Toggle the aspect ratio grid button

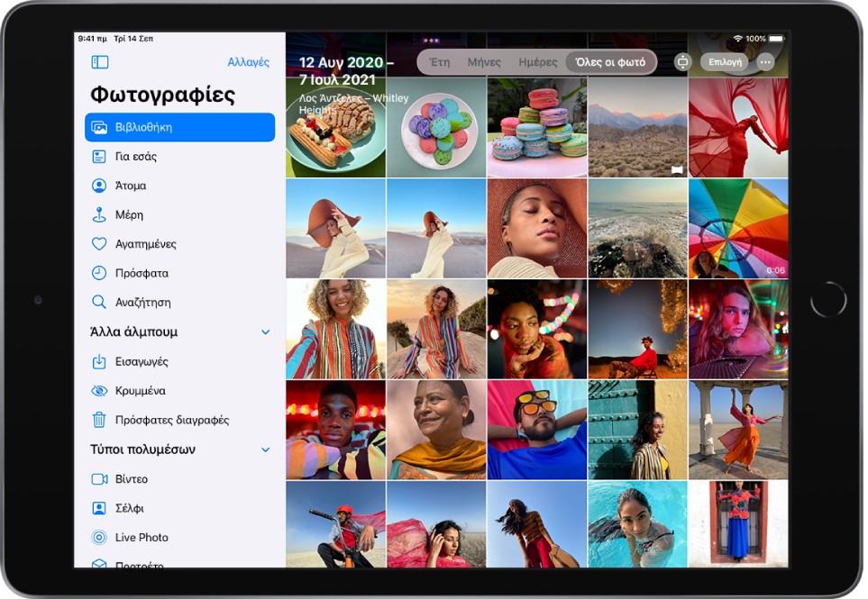(x=682, y=62)
